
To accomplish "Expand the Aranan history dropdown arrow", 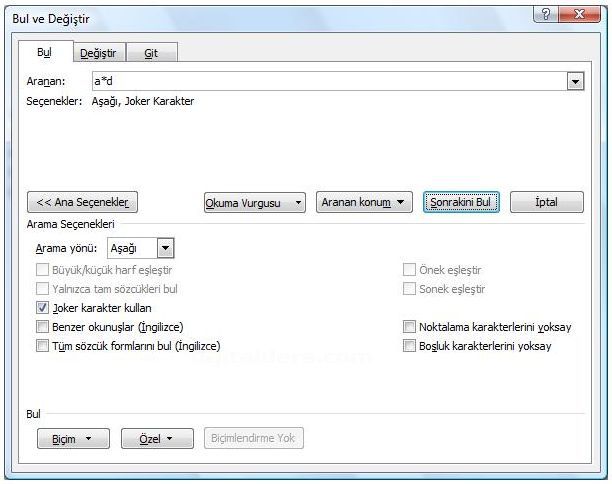I will point(575,82).
